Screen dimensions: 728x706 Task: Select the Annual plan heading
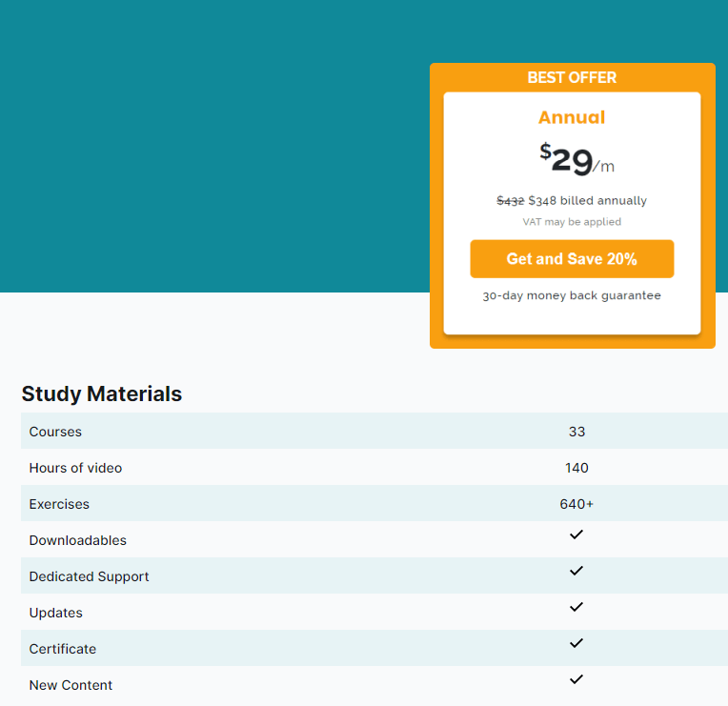[x=572, y=118]
